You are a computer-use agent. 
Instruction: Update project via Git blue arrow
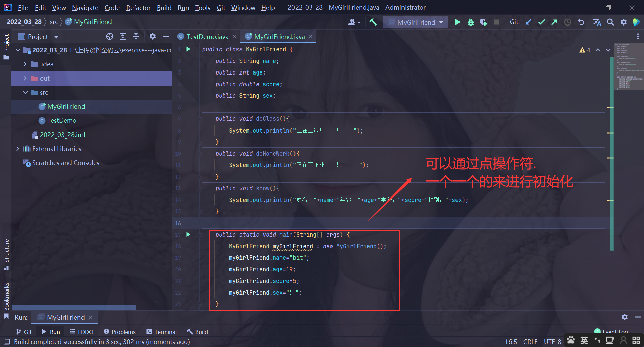pyautogui.click(x=528, y=22)
